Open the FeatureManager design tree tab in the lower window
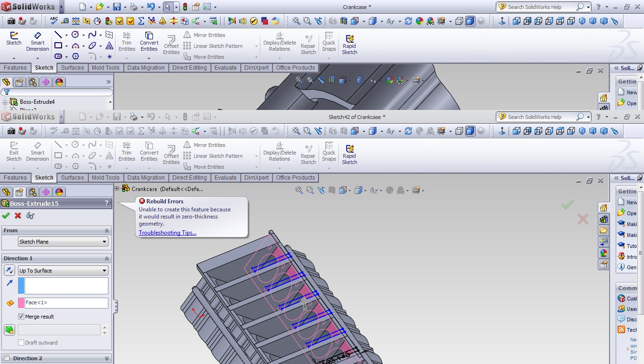644x364 pixels. (x=6, y=192)
